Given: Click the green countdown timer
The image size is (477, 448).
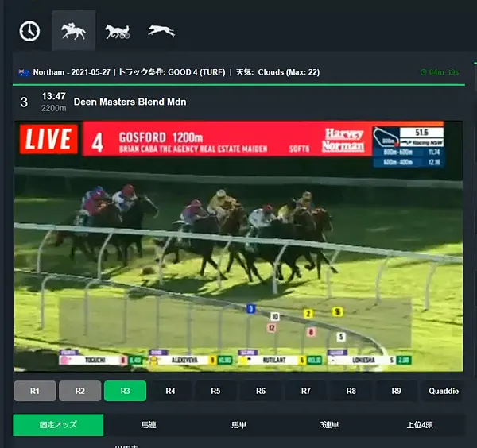Looking at the screenshot, I should pyautogui.click(x=439, y=72).
